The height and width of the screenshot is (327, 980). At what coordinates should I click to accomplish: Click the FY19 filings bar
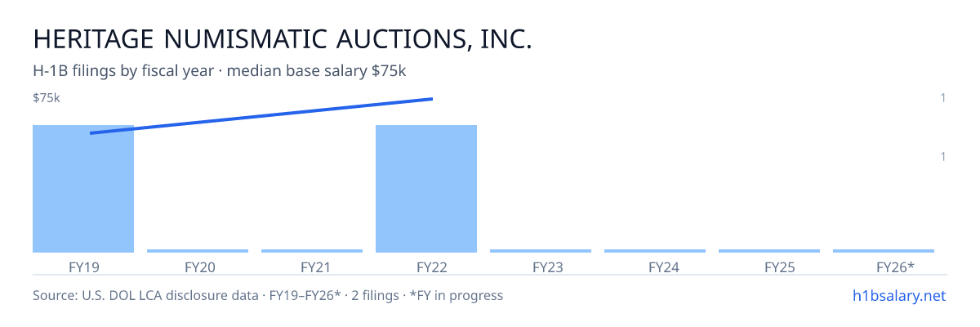click(83, 189)
